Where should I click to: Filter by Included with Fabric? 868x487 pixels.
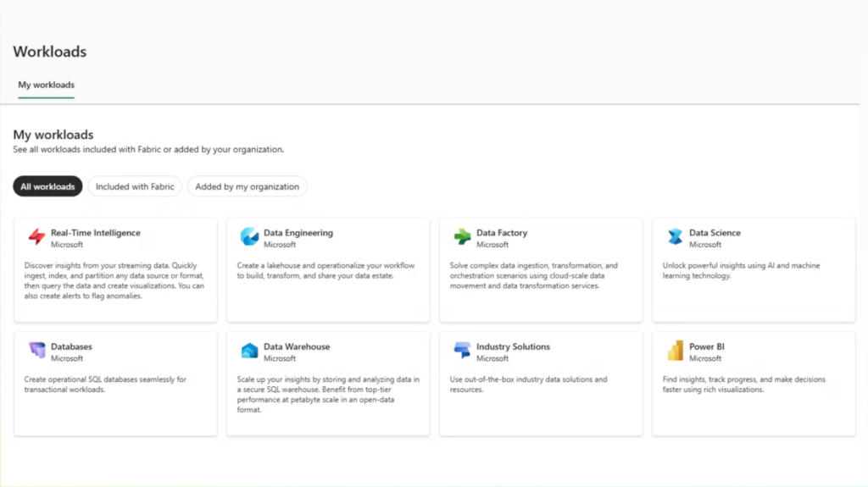pos(135,186)
